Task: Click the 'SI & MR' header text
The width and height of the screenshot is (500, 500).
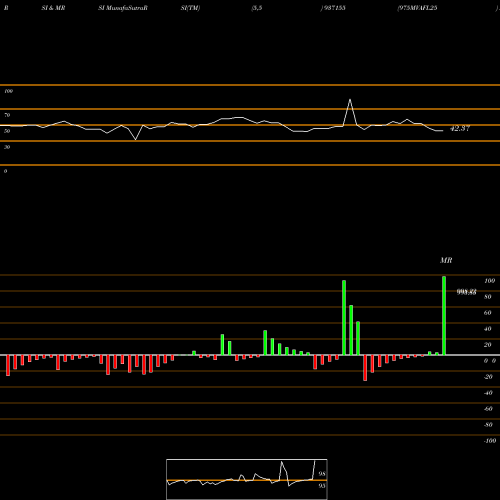Action: tap(53, 8)
